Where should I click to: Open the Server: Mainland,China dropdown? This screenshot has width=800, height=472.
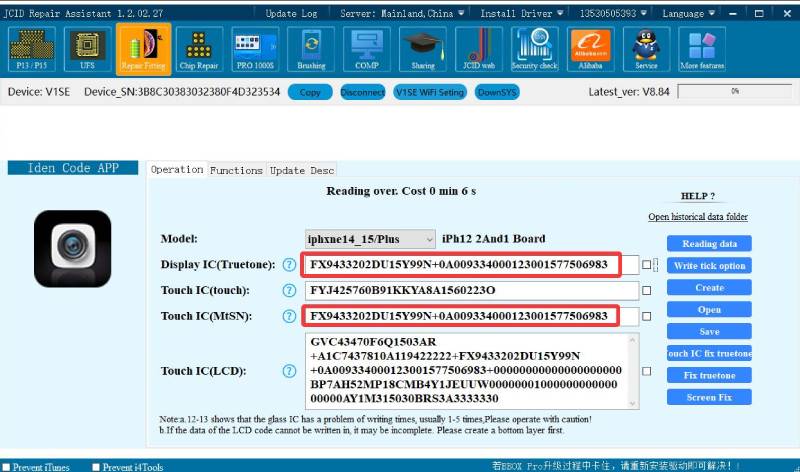(x=402, y=13)
